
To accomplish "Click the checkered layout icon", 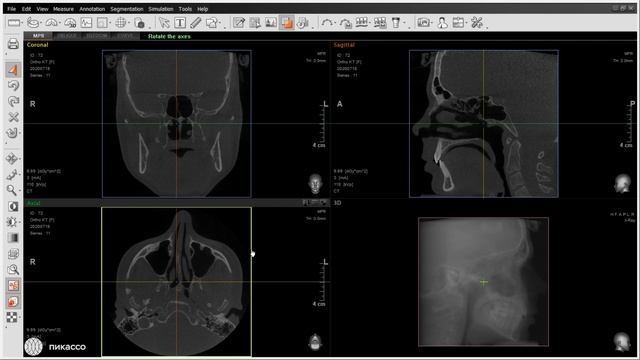I will (12, 317).
